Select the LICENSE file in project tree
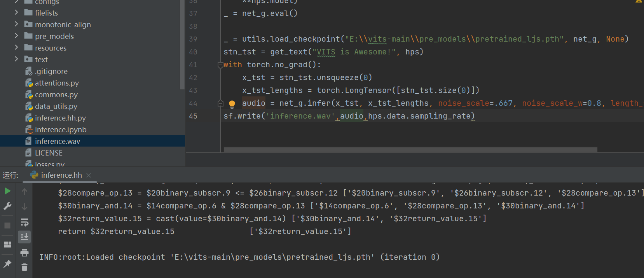This screenshot has width=644, height=278. pyautogui.click(x=49, y=153)
